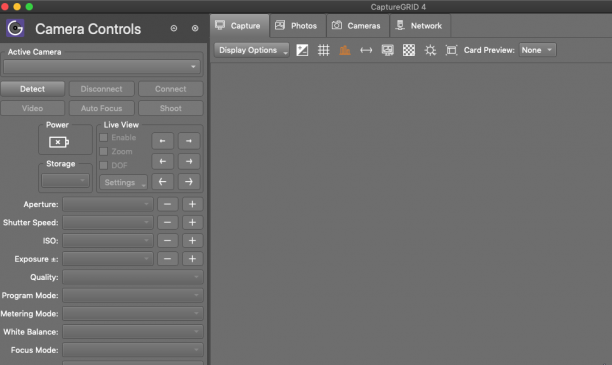Toggle the grid overlay icon
Image resolution: width=612 pixels, height=365 pixels.
(x=323, y=50)
